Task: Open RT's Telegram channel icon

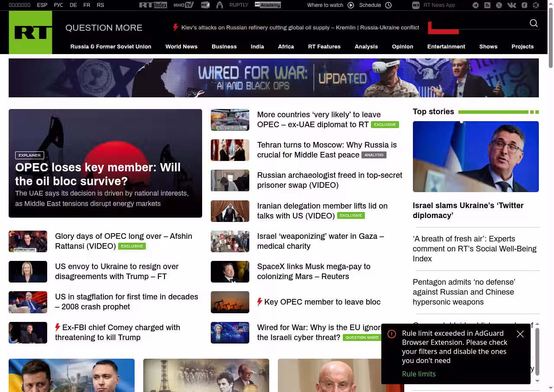Action: coord(476,5)
